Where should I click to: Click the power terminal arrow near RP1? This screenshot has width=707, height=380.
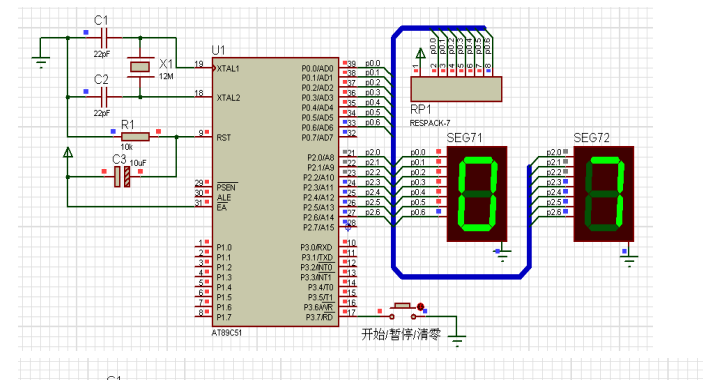coord(420,54)
